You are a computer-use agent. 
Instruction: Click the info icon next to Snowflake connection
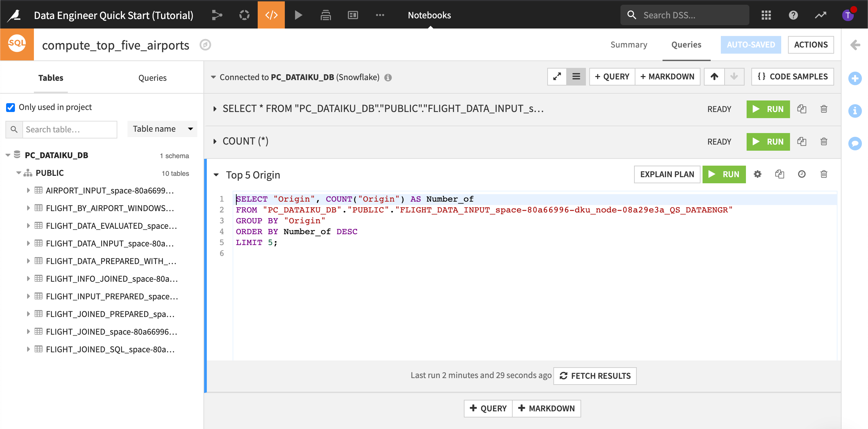tap(388, 78)
